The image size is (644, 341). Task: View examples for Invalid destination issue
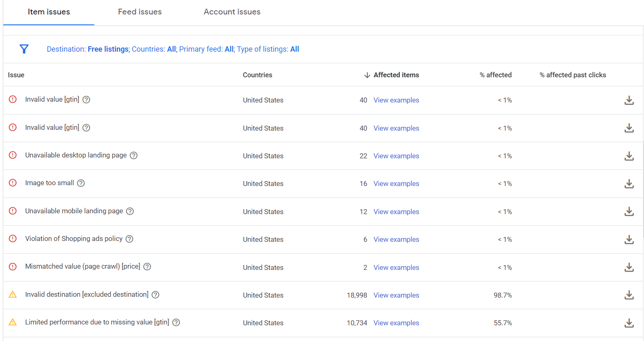click(396, 295)
